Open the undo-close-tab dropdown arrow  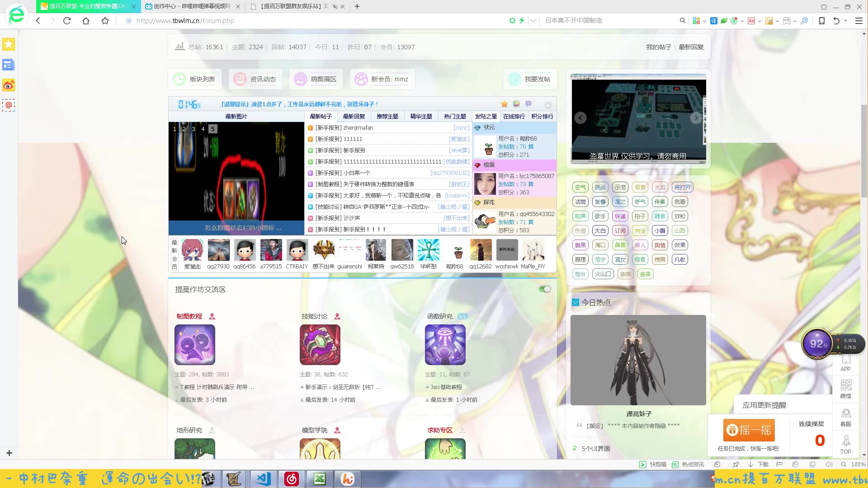[845, 21]
